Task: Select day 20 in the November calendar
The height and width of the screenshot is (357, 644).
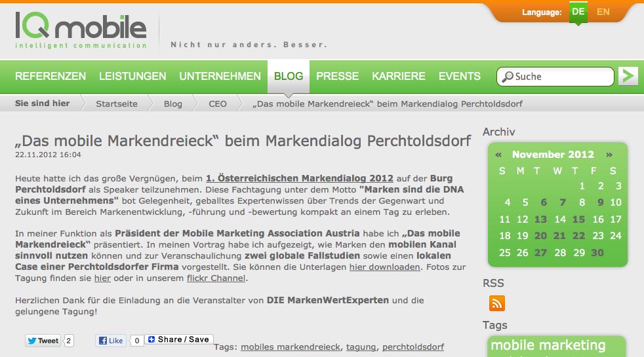Action: pos(540,236)
